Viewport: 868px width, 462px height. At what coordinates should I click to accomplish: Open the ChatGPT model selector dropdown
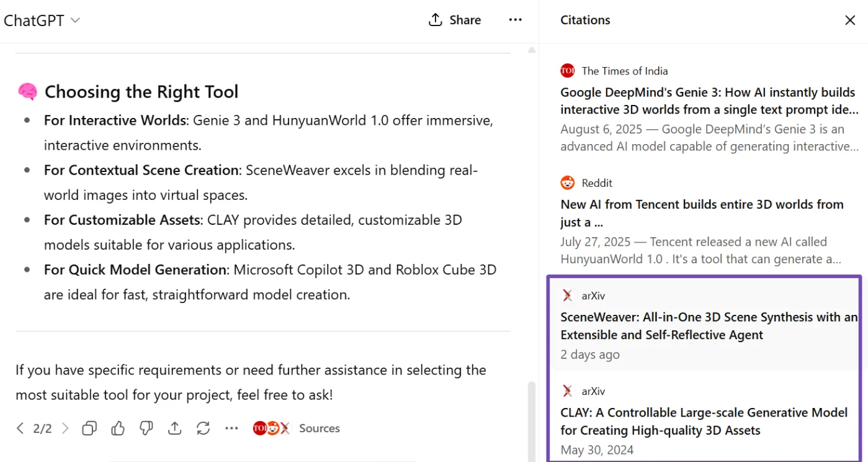tap(42, 20)
